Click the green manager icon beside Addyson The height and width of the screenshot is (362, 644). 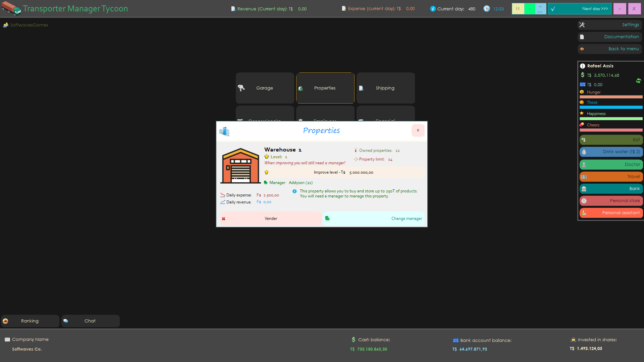265,183
